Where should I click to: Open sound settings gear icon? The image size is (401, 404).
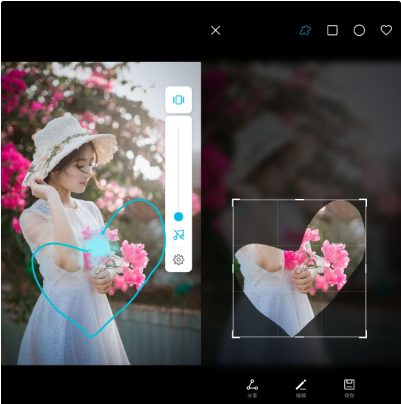[x=178, y=259]
